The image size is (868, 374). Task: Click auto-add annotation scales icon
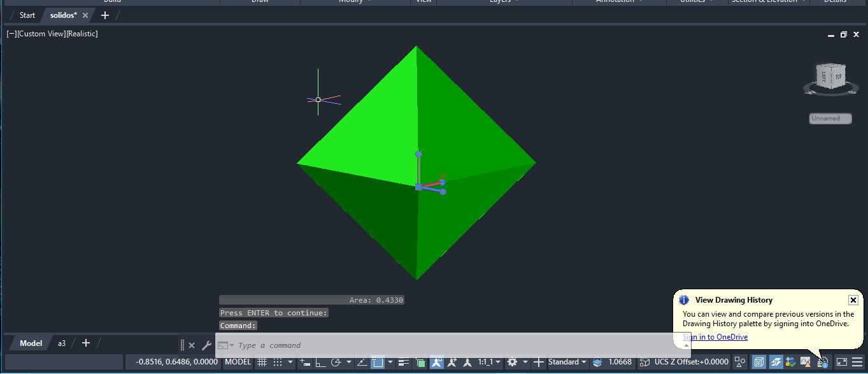[453, 363]
